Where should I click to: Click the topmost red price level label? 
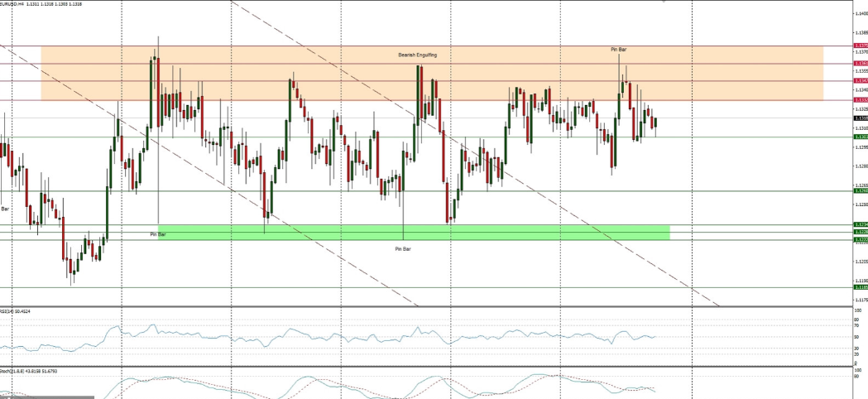click(x=861, y=46)
